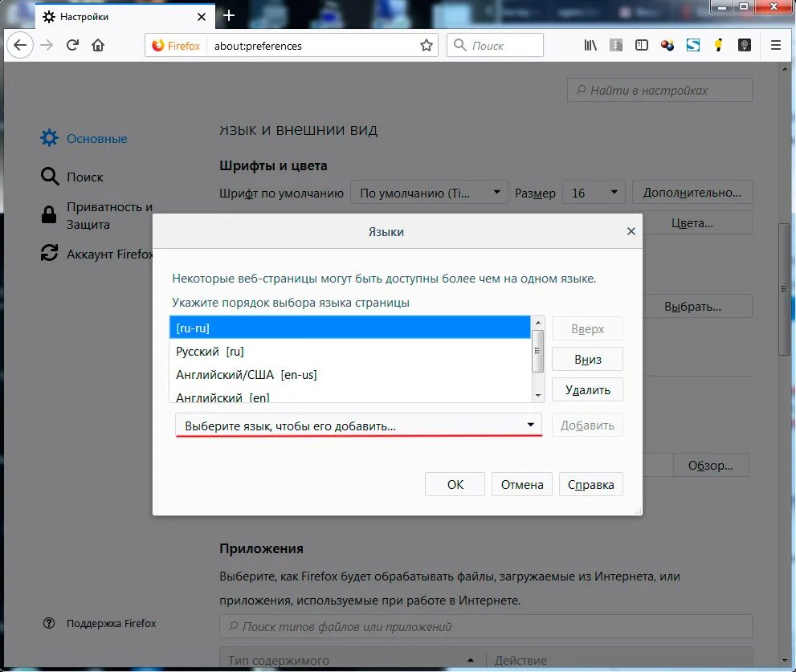796x672 pixels.
Task: Reload the page with the refresh icon
Action: pyautogui.click(x=72, y=45)
